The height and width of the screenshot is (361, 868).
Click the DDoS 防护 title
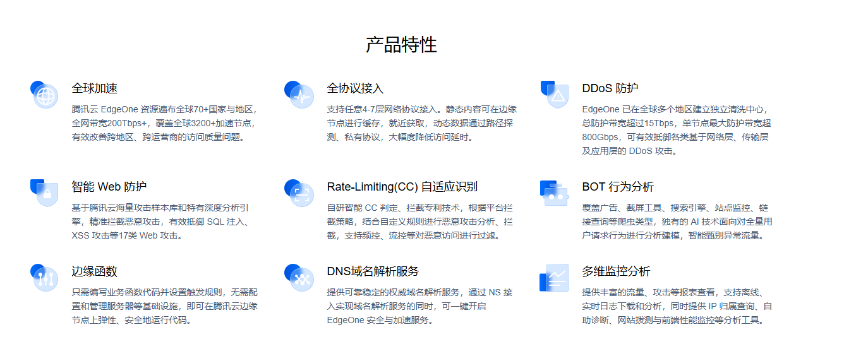[x=610, y=88]
